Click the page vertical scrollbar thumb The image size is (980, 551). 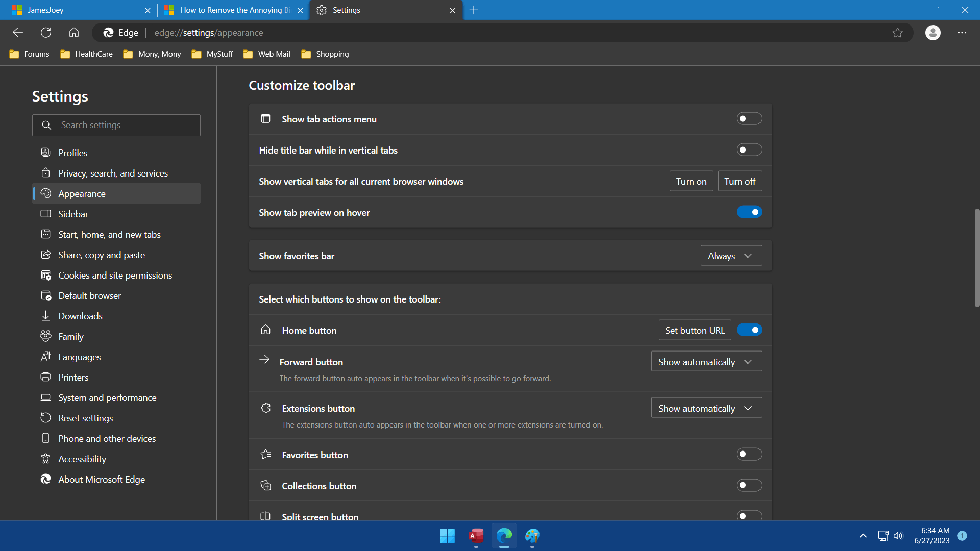[x=976, y=258]
